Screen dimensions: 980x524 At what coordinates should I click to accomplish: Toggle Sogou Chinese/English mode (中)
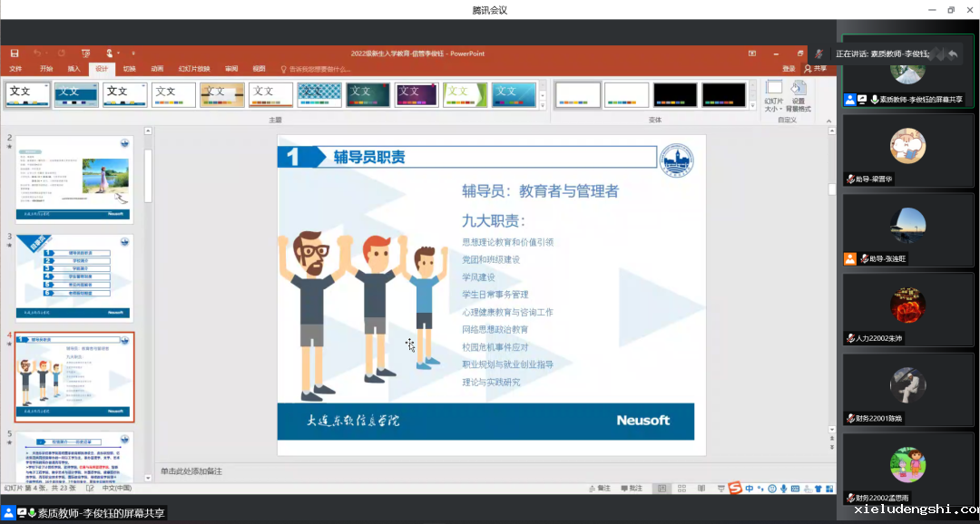[749, 489]
